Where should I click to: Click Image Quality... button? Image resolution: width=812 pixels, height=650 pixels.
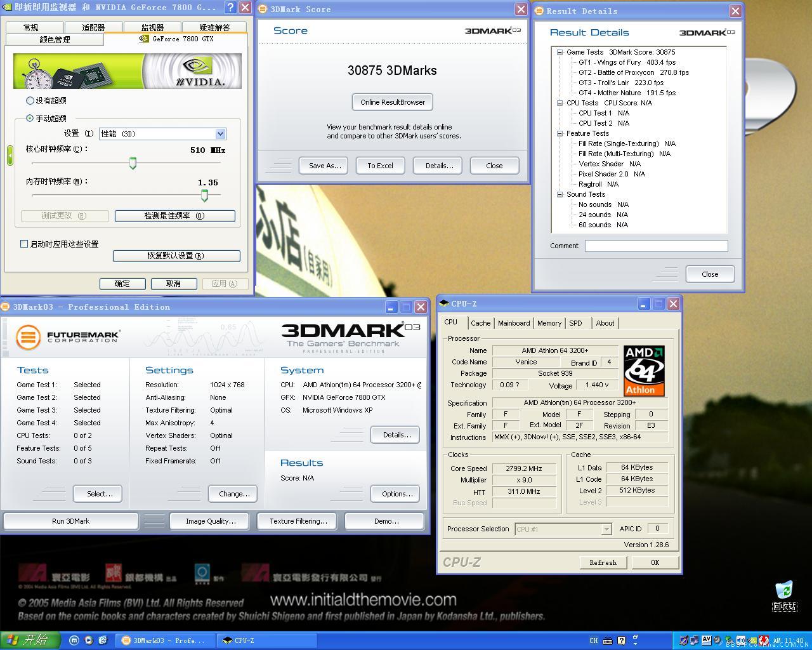pos(211,521)
